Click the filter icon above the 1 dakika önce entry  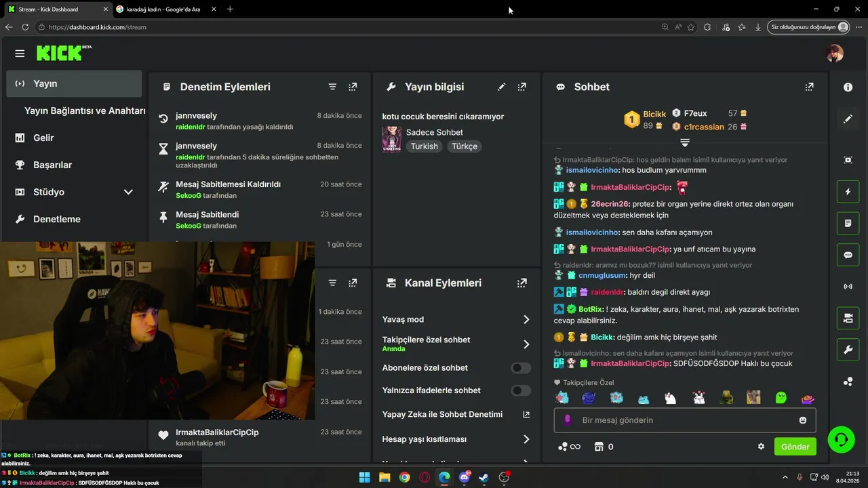click(x=332, y=283)
